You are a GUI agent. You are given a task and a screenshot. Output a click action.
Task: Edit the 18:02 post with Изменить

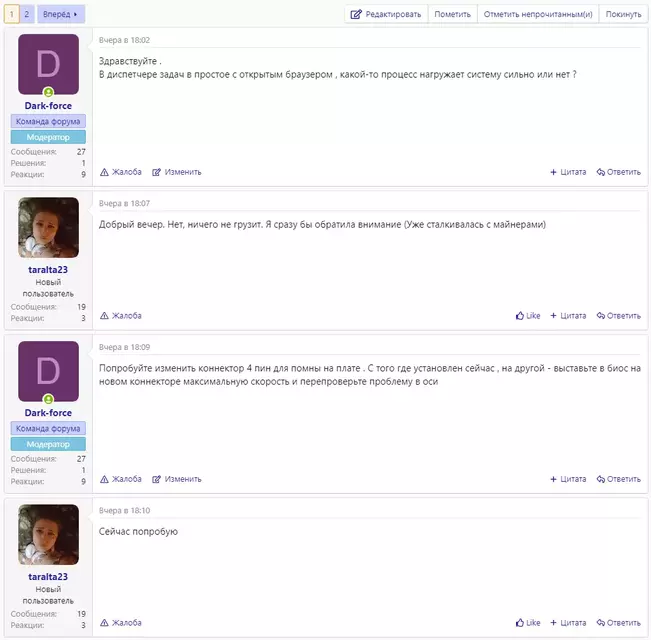176,172
